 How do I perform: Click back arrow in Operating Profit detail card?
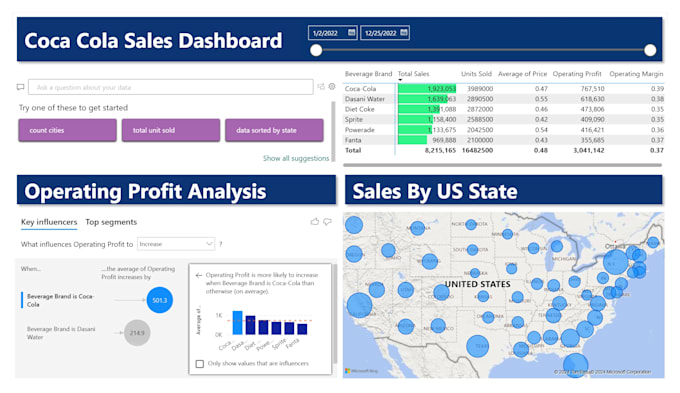pos(199,275)
